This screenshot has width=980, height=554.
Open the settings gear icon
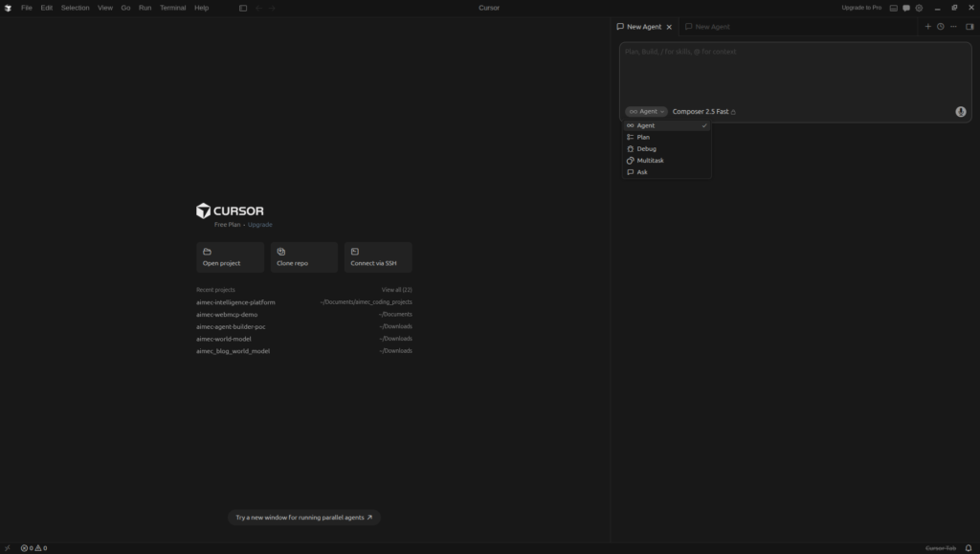coord(919,8)
